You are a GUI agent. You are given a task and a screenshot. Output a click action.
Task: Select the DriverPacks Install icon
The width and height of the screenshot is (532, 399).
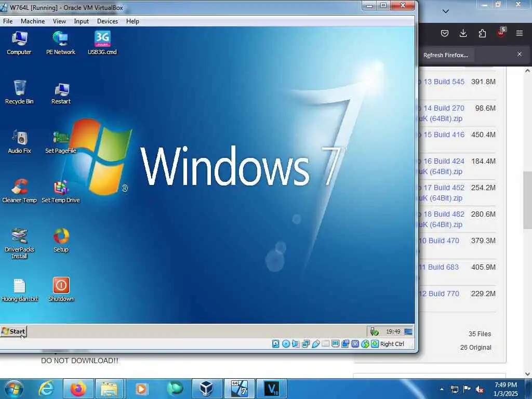click(x=19, y=243)
